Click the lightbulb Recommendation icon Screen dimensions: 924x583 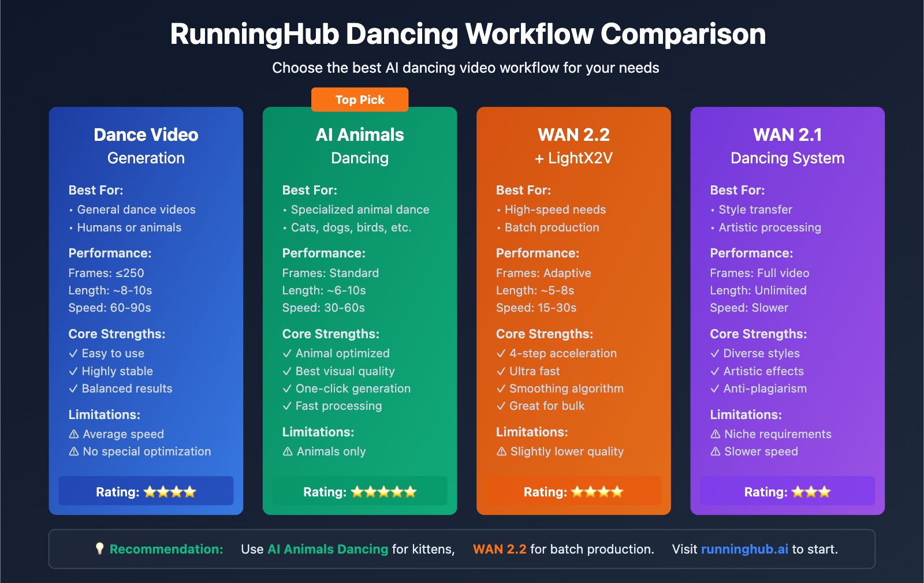pos(100,549)
